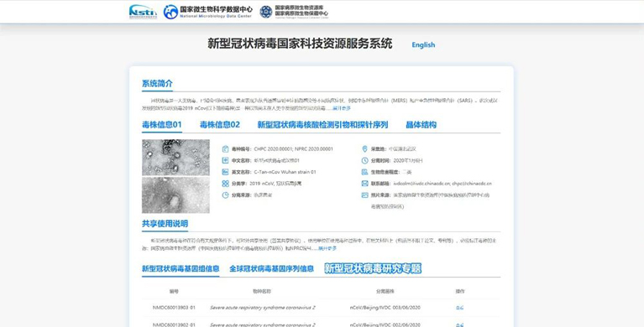Click the 分离时间 clock icon
The image size is (644, 327).
pyautogui.click(x=364, y=160)
